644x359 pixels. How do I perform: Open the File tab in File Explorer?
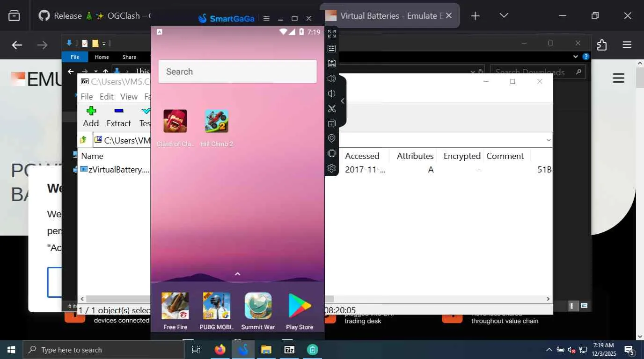[75, 57]
